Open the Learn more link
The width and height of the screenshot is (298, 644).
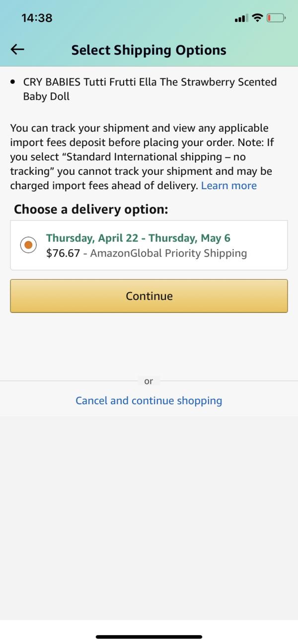(229, 186)
